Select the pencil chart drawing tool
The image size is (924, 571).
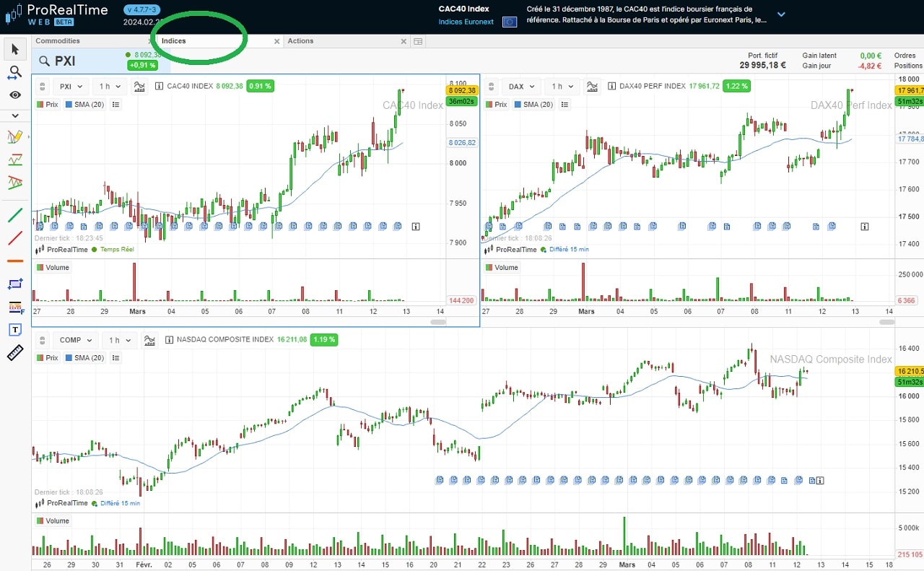click(15, 136)
